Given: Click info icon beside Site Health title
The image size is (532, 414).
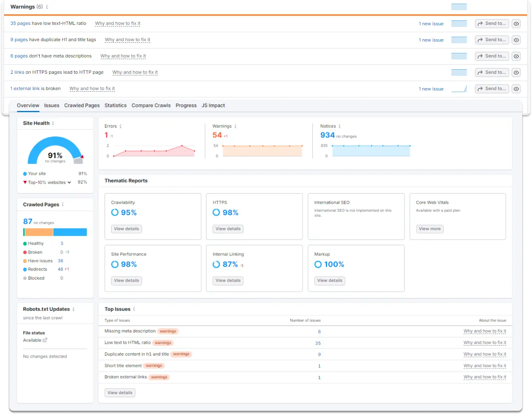Looking at the screenshot, I should 53,123.
